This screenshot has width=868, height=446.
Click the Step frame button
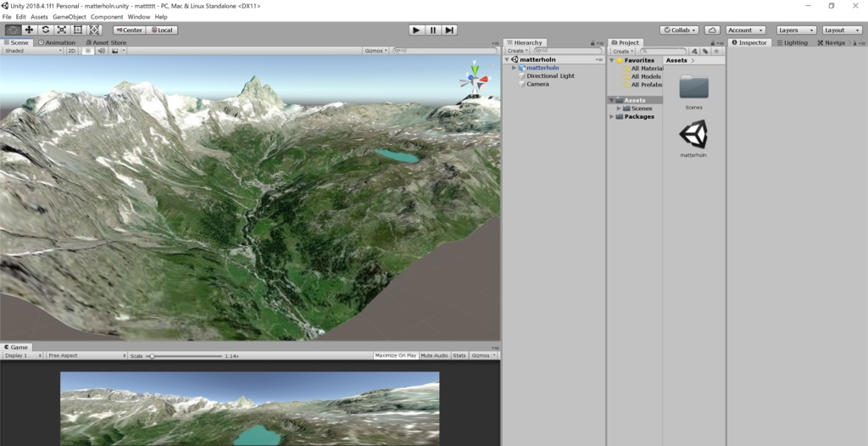[x=450, y=30]
